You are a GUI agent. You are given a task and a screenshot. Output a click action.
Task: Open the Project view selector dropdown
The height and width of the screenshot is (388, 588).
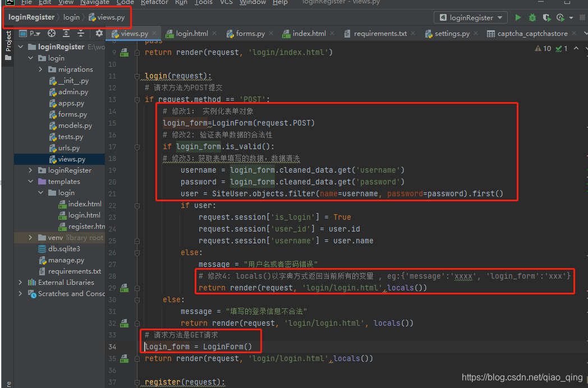30,34
